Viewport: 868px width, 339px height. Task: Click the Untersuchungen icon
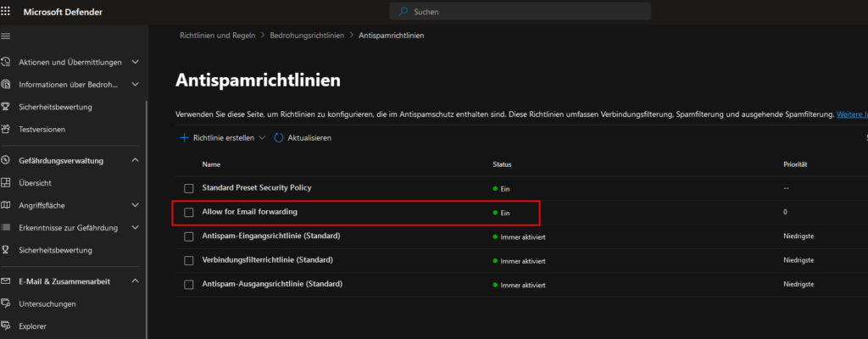[6, 303]
